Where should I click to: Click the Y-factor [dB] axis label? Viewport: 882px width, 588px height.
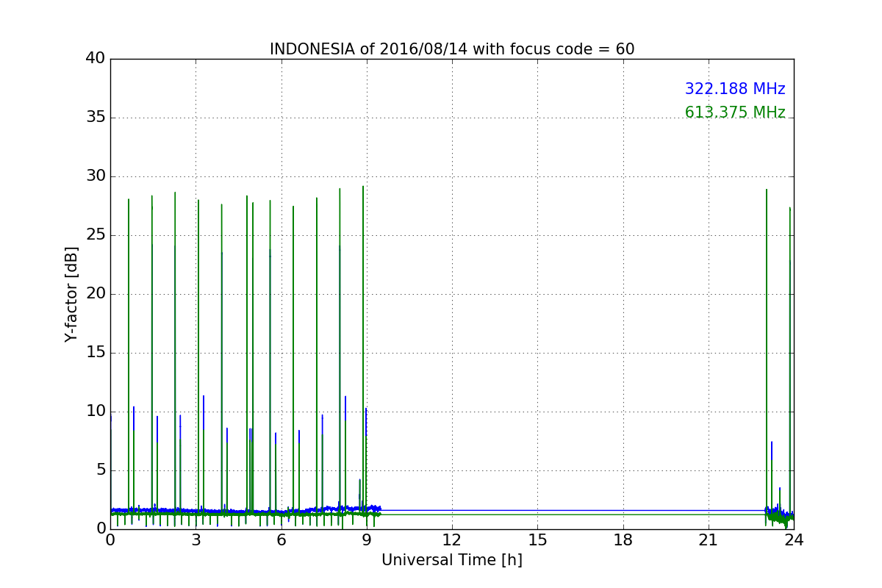tap(71, 294)
